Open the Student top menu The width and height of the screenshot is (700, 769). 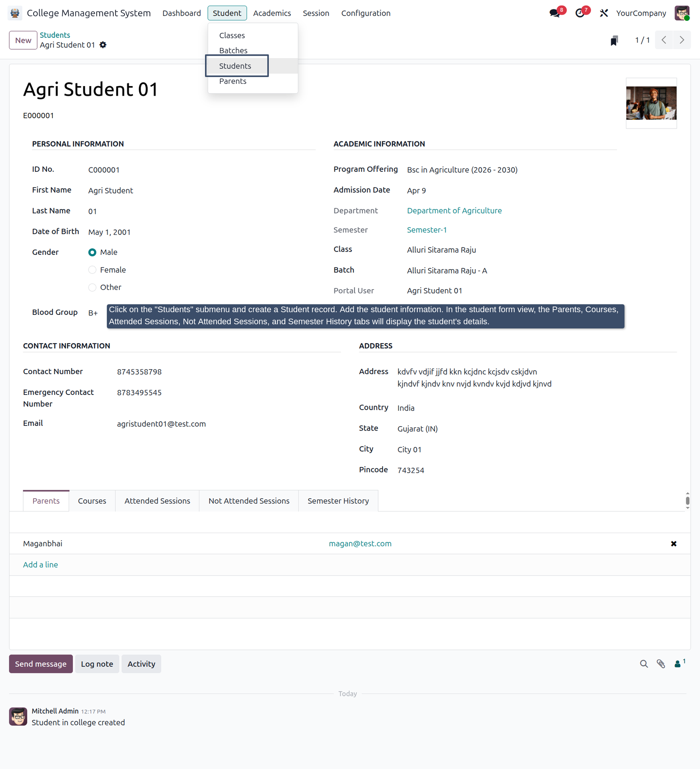[227, 13]
